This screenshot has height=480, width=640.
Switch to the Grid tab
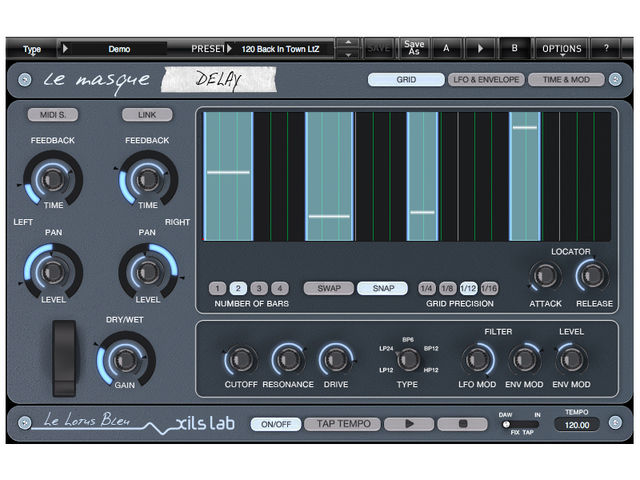(x=406, y=80)
